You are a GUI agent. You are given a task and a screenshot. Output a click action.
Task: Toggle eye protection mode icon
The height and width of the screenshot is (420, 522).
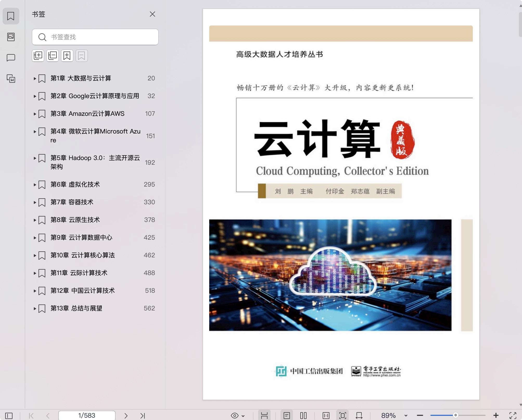235,416
